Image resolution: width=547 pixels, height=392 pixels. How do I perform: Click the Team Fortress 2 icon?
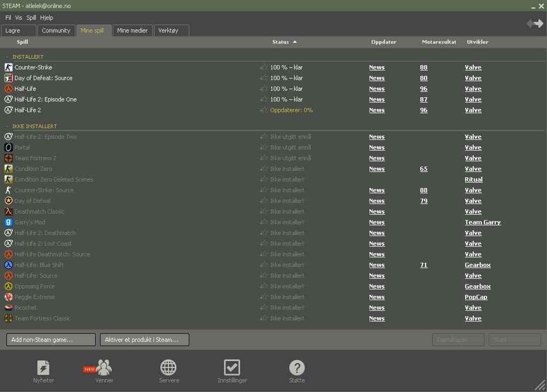point(9,158)
